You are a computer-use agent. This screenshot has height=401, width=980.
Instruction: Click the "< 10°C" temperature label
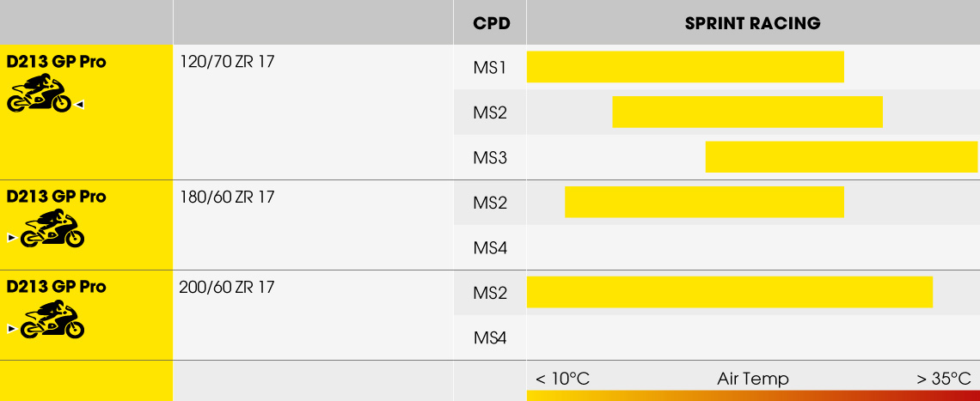point(563,379)
